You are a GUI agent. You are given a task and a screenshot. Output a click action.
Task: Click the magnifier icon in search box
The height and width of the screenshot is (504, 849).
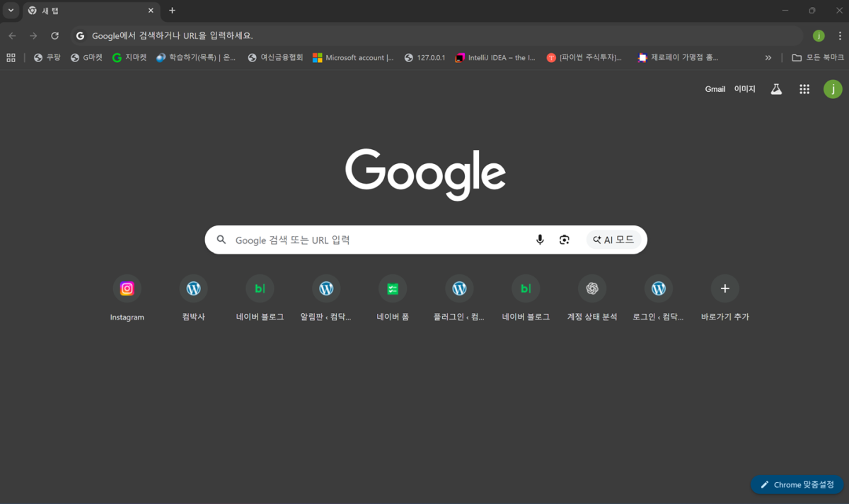click(221, 240)
